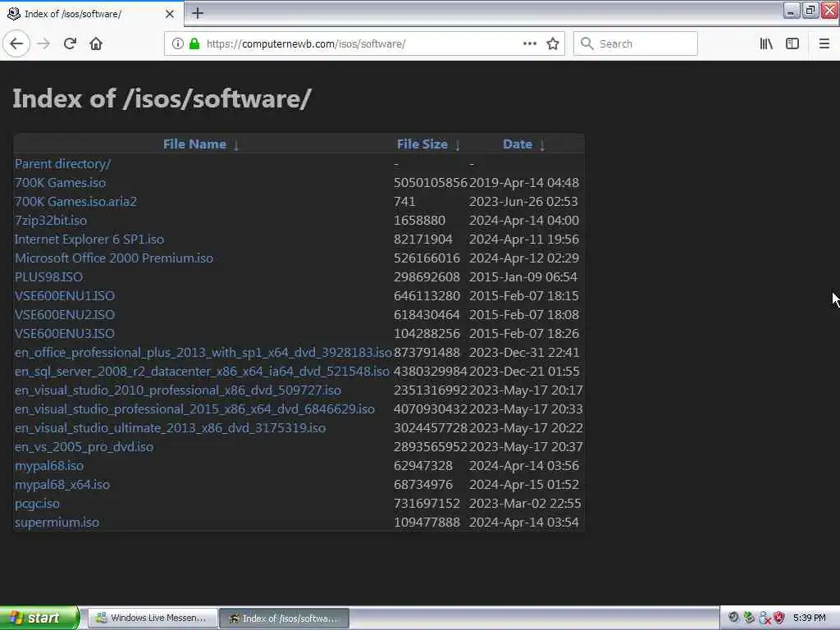Viewport: 840px width, 630px height.
Task: Click the URL address bar
Action: click(364, 43)
